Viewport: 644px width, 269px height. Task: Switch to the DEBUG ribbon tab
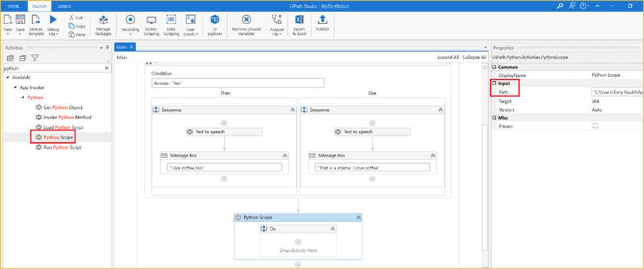click(x=64, y=6)
